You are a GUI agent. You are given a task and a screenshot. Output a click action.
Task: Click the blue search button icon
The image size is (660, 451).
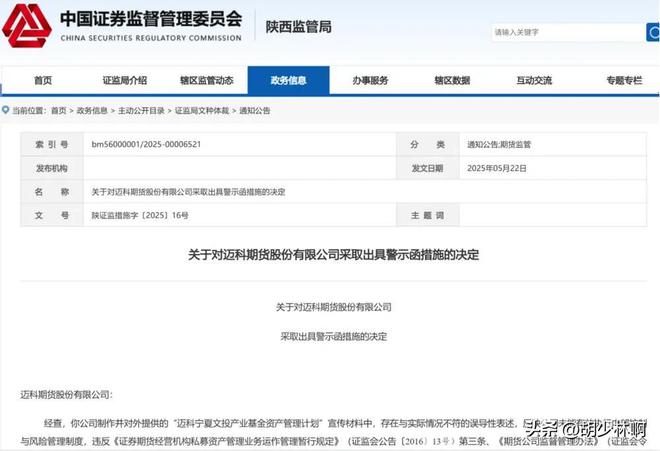(653, 32)
